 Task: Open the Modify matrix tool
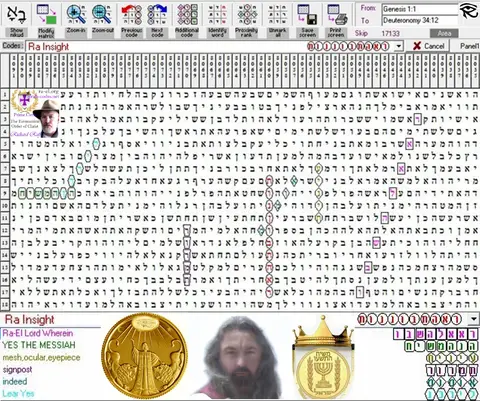coord(46,20)
